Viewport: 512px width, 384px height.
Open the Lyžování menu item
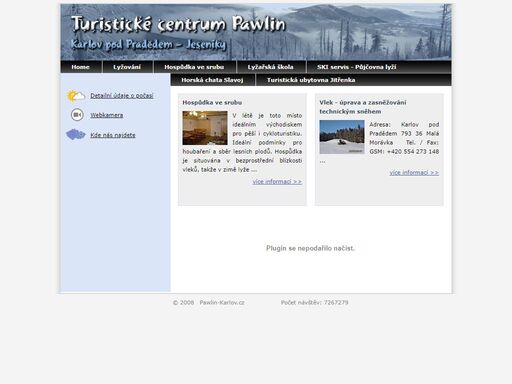[127, 67]
